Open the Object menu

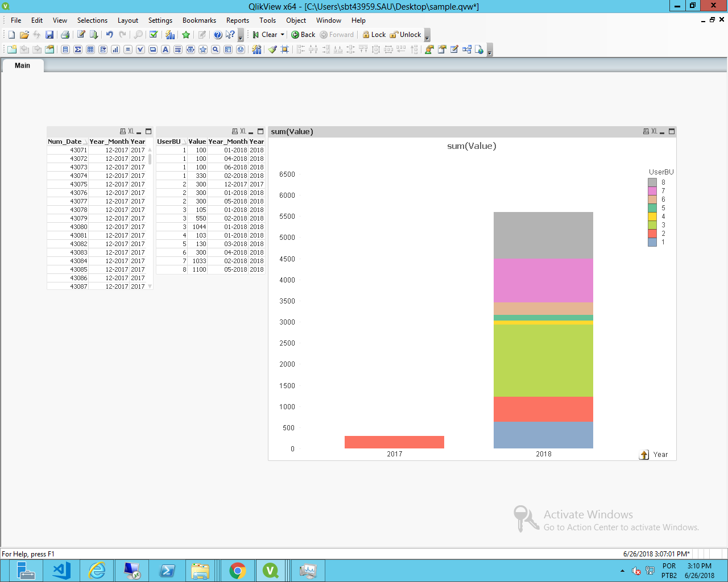pyautogui.click(x=296, y=20)
